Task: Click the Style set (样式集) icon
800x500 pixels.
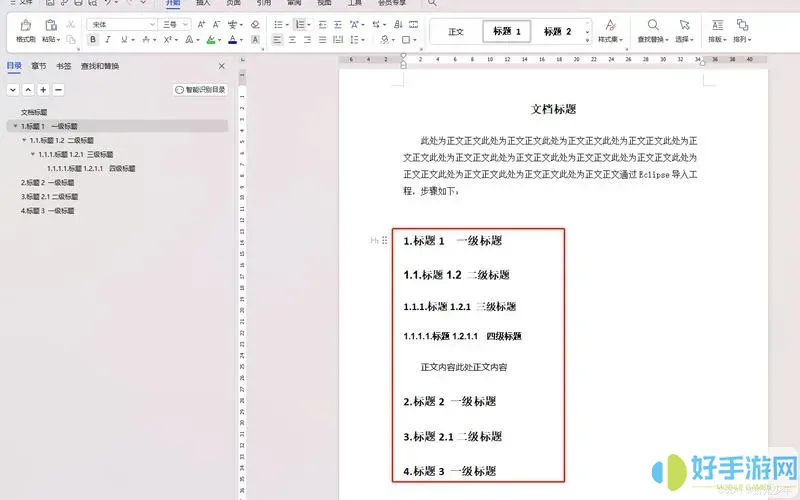Action: pos(610,25)
